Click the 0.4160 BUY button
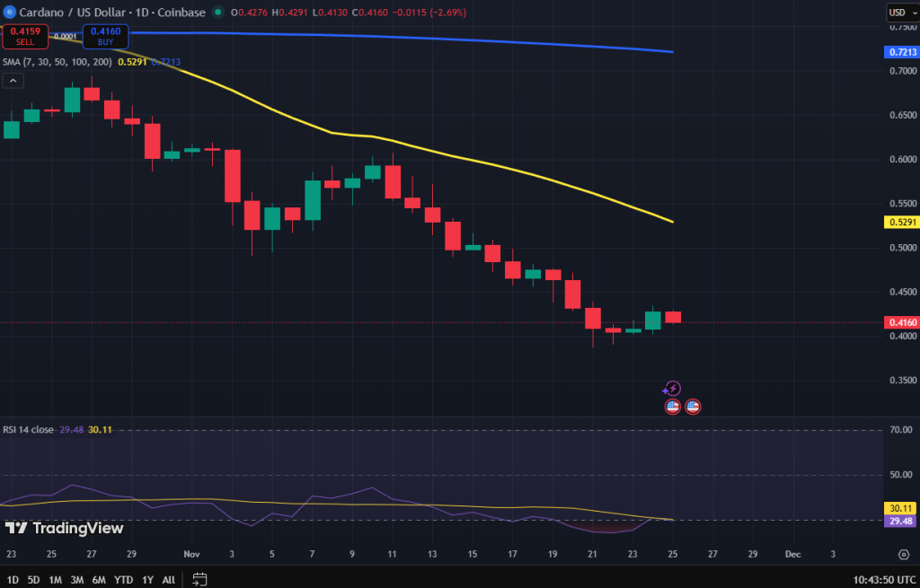 (x=106, y=36)
